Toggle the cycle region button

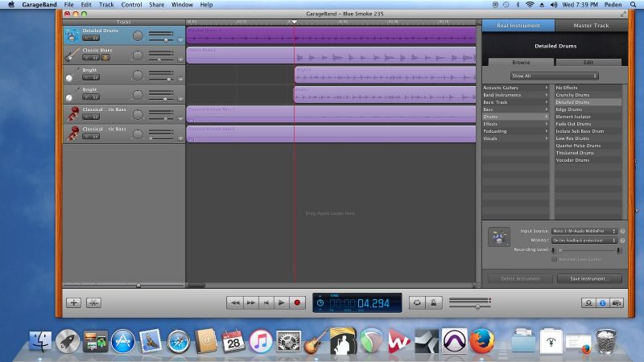417,302
